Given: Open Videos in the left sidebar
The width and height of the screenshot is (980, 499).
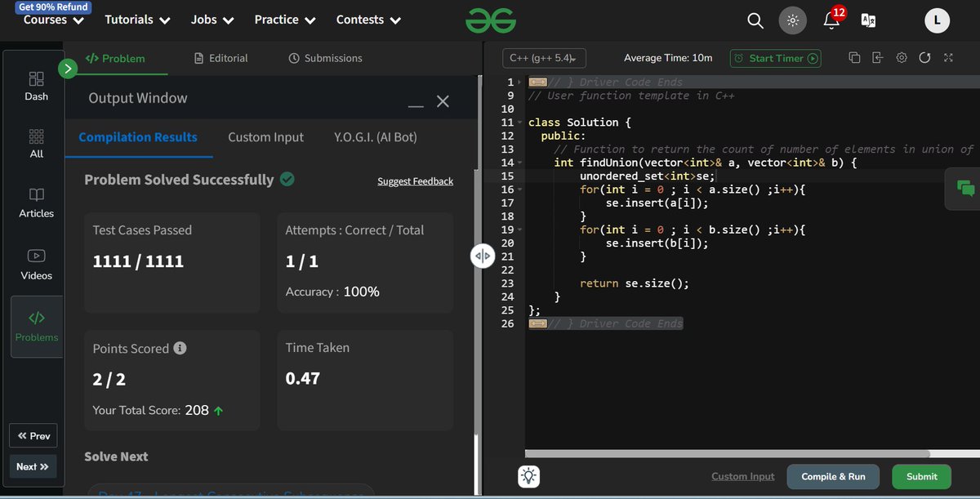Looking at the screenshot, I should tap(36, 265).
